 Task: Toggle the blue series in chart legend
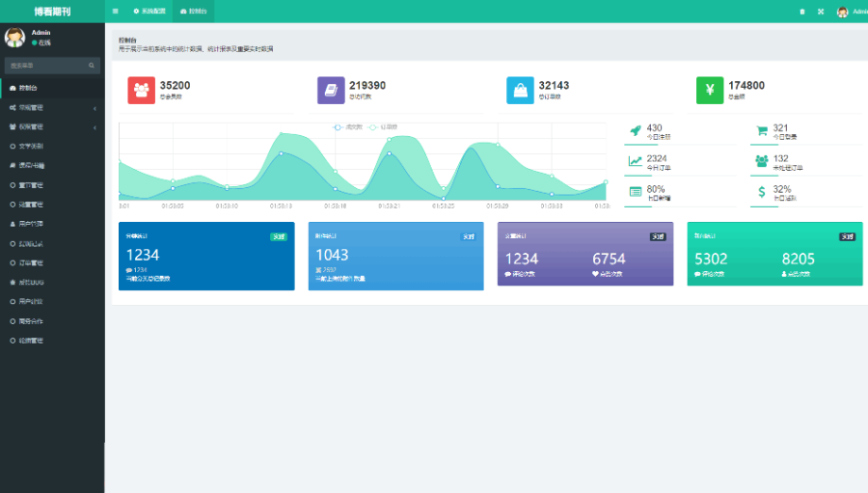[x=347, y=127]
